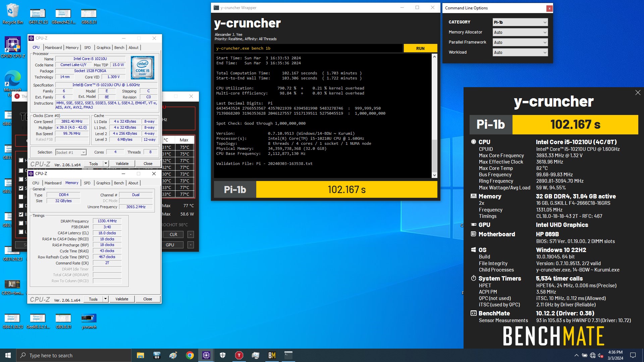Toggle the unchecked ThrottleStop S checkbox
Screen dimensions: 644x362
click(21, 179)
